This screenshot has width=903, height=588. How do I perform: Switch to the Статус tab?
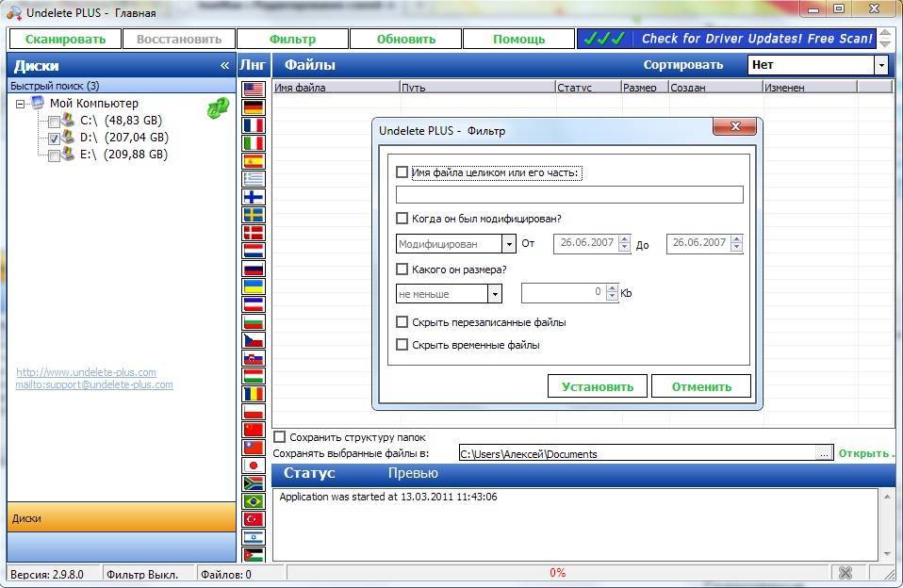(309, 473)
